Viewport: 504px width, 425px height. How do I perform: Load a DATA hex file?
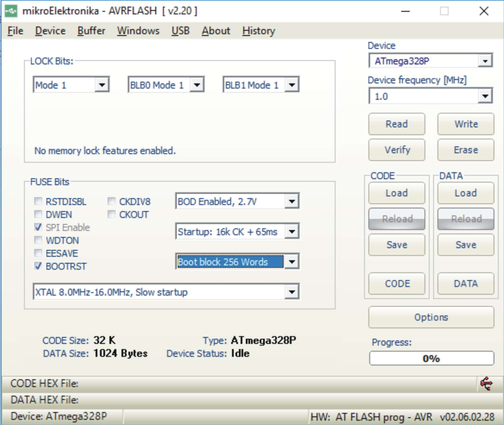tap(466, 193)
